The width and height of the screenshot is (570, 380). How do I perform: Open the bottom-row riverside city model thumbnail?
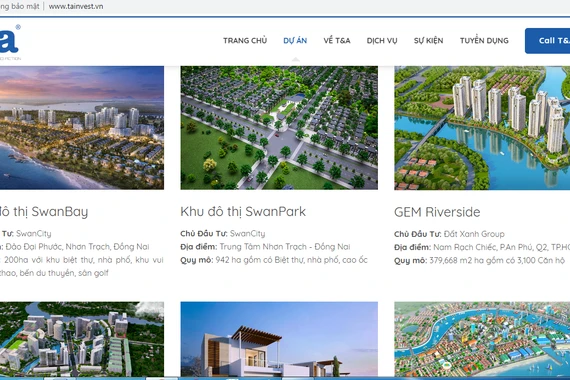coord(82,339)
